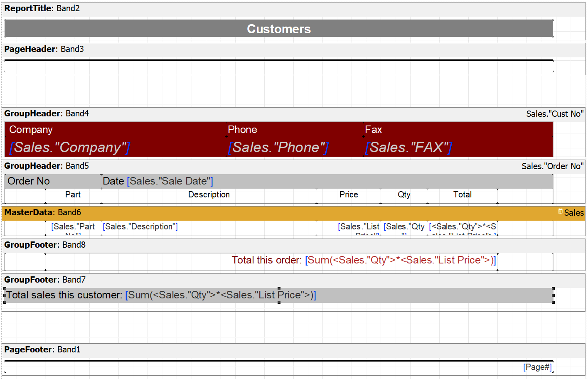Select the Price column header cell
Screen dimensions: 588x379
point(348,195)
